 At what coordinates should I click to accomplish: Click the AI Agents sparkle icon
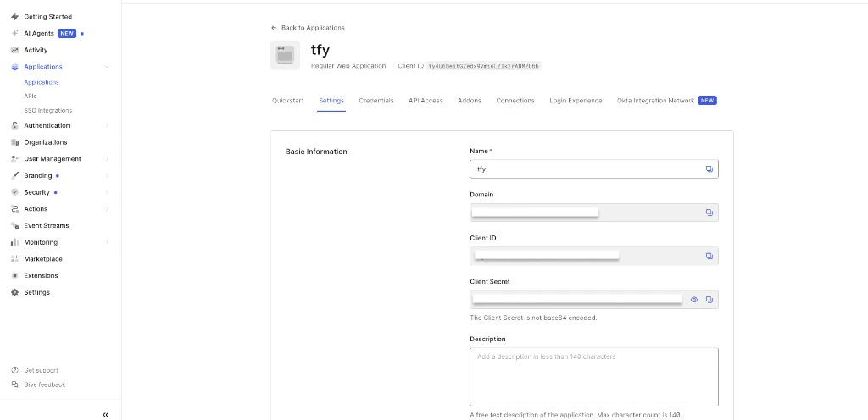(x=15, y=33)
